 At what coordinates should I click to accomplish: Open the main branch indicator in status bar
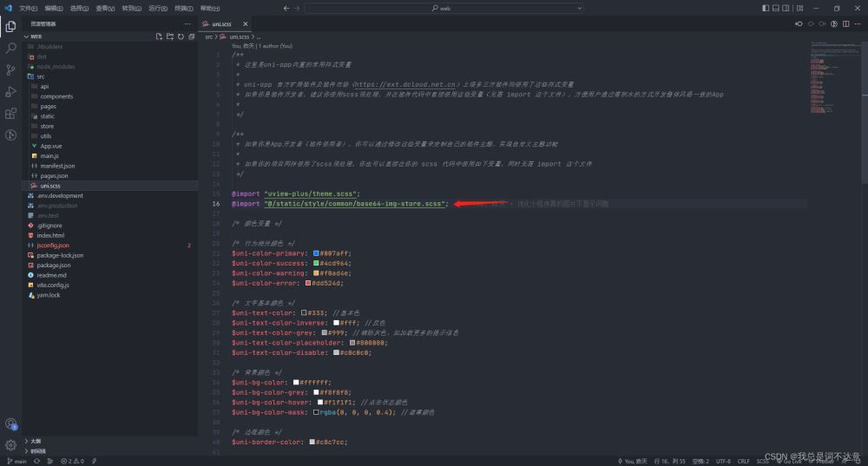[16, 461]
